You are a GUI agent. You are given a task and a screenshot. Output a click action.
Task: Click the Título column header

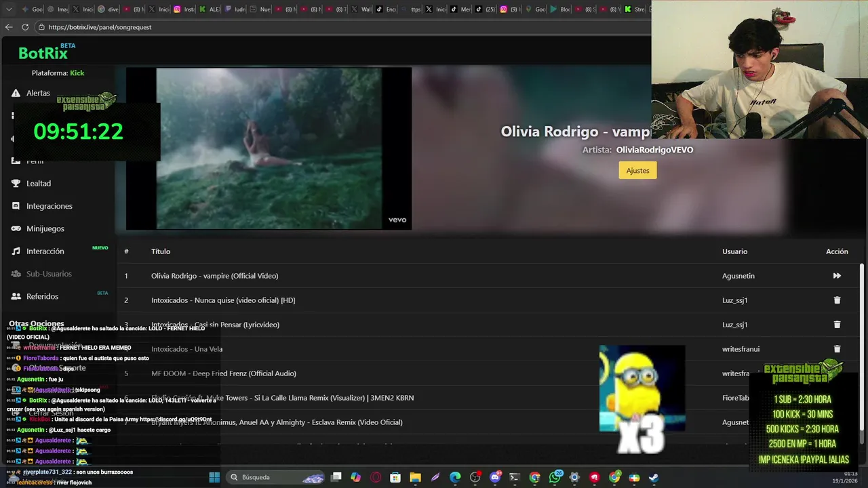coord(161,251)
